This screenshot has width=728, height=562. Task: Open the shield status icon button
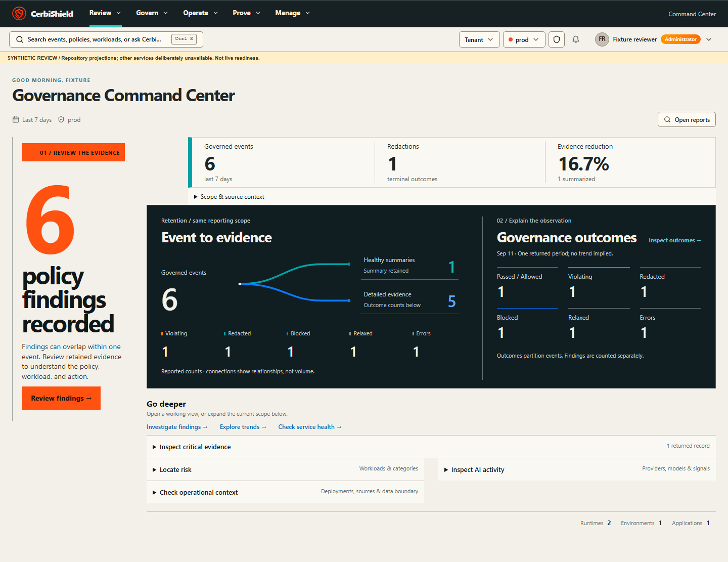click(x=557, y=39)
